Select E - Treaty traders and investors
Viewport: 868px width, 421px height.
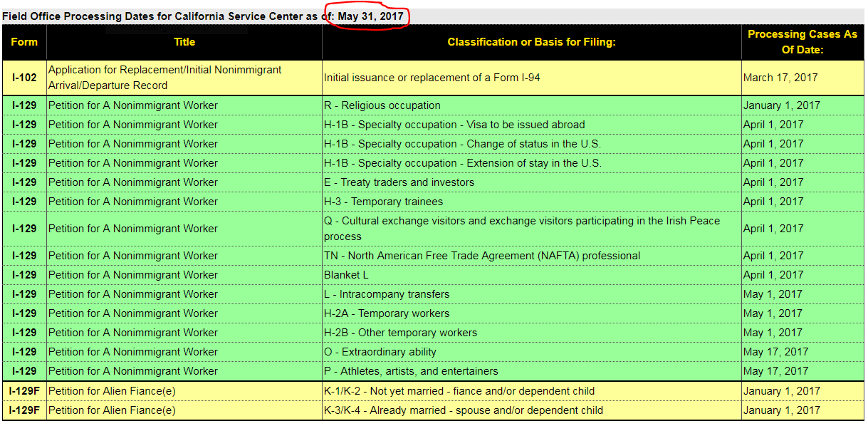pyautogui.click(x=399, y=182)
